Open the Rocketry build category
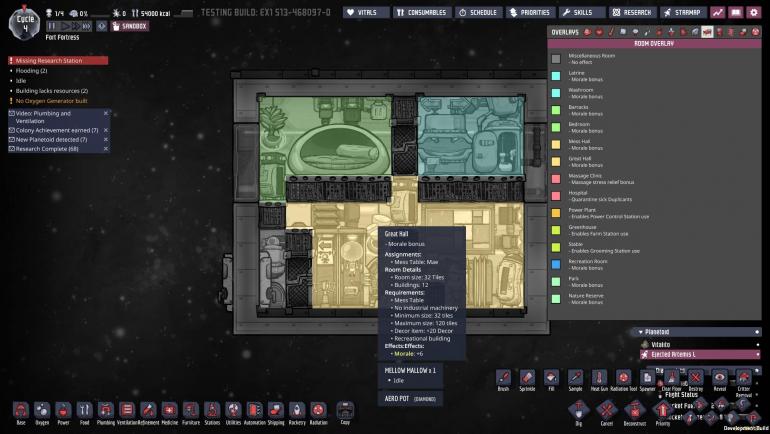Screen dimensions: 770x434 pyautogui.click(x=297, y=412)
